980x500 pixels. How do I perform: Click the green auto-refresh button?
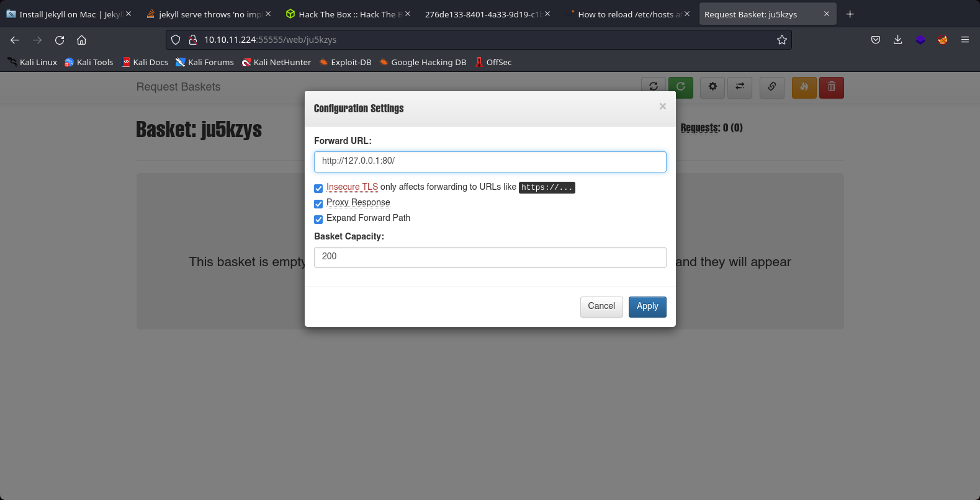[681, 87]
